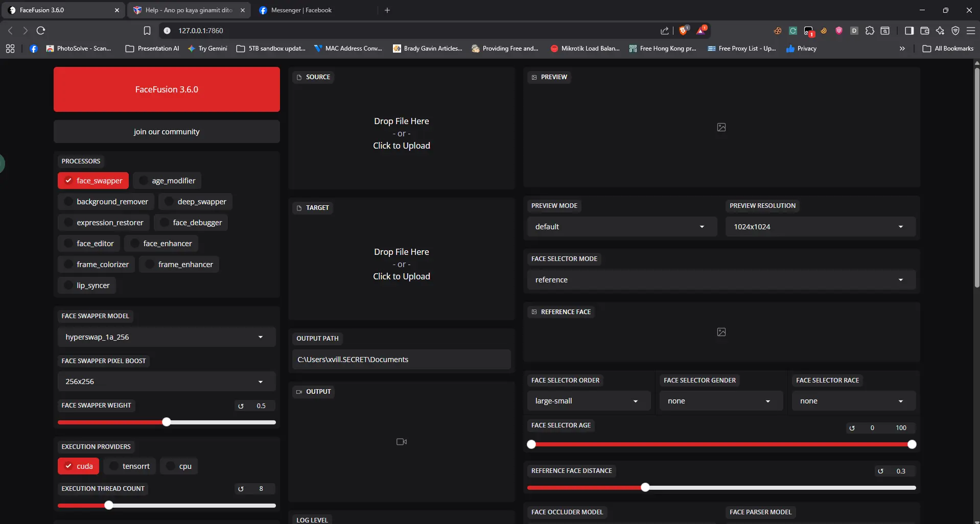Open the Face Selector Mode dropdown

coord(721,280)
